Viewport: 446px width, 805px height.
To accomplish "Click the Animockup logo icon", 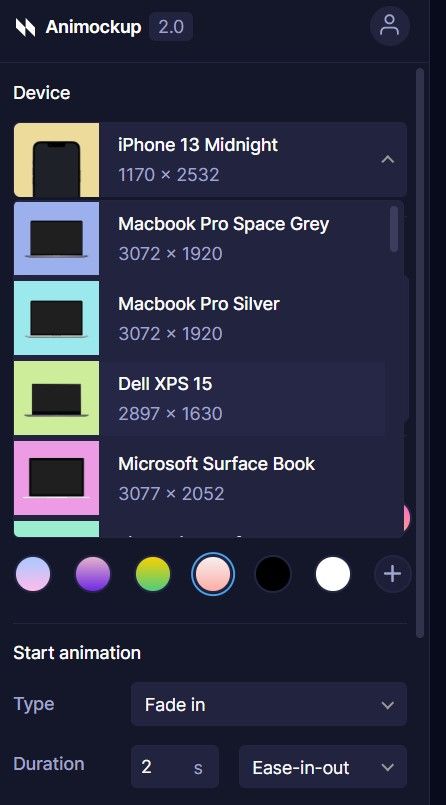I will pyautogui.click(x=25, y=27).
